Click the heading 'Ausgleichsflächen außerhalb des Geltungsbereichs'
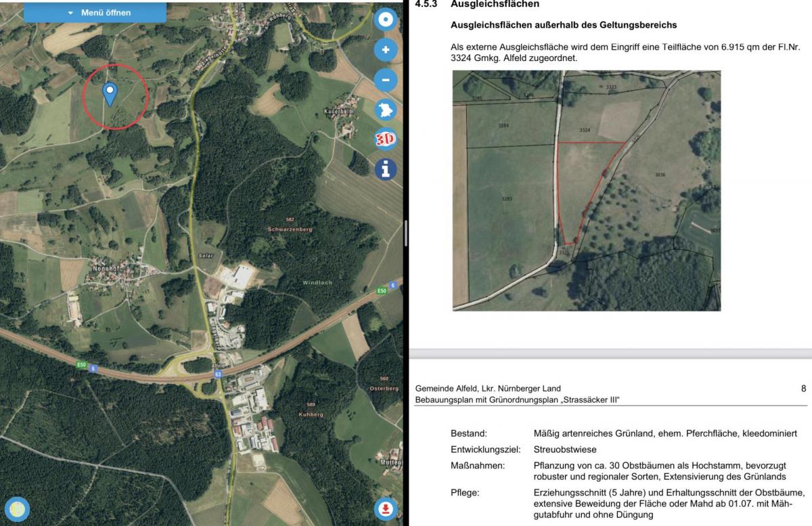 tap(563, 25)
